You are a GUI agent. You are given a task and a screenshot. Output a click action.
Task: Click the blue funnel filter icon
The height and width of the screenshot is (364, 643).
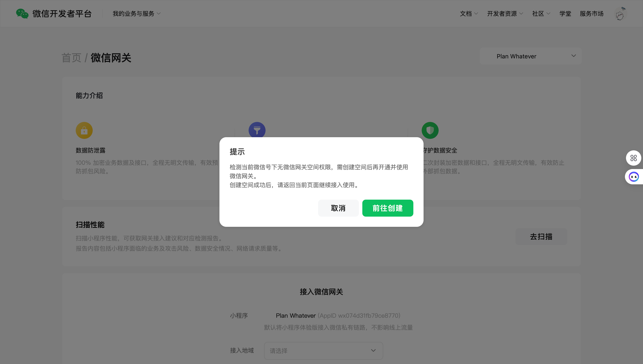(x=257, y=130)
